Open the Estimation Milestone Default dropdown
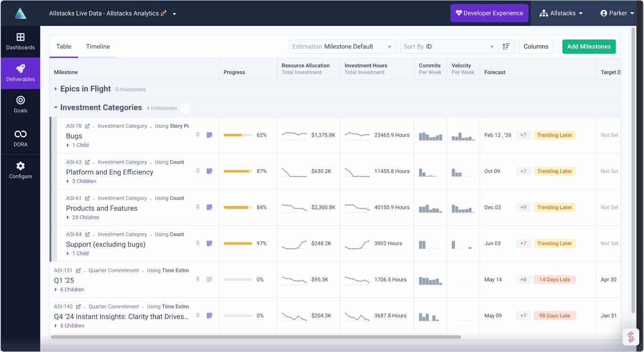Viewport: 644px width, 352px height. click(342, 47)
